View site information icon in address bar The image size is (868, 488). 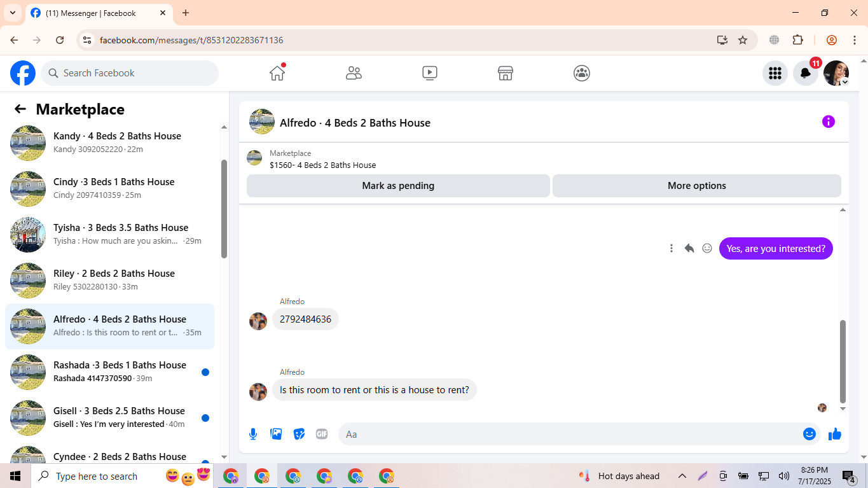(x=88, y=40)
